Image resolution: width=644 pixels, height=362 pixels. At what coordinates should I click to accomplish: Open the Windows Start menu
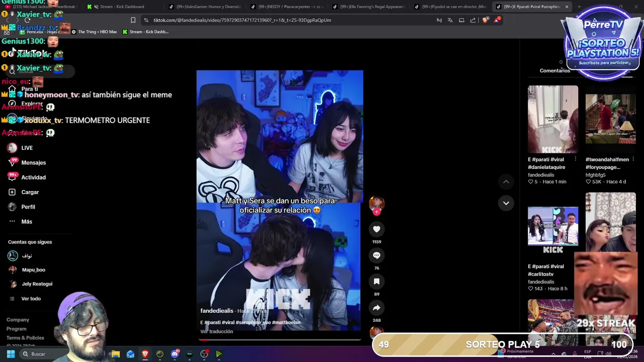coord(11,354)
